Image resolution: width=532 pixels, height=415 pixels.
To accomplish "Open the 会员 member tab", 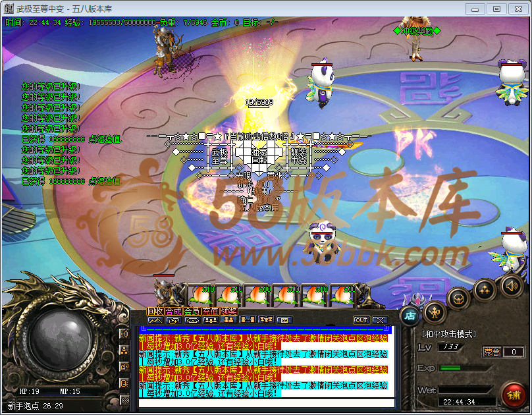I will pos(192,311).
